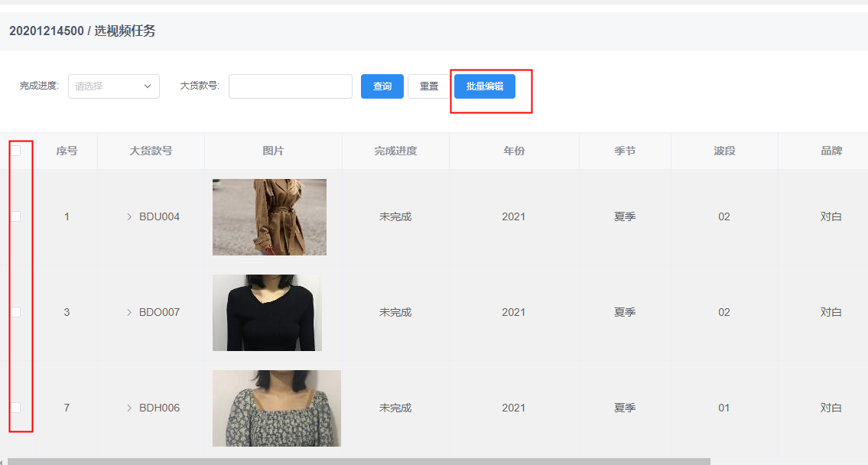Check the checkbox for row BDO007

(15, 312)
